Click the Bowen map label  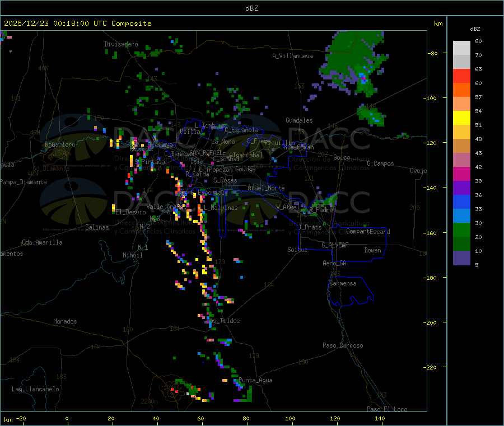(x=372, y=250)
